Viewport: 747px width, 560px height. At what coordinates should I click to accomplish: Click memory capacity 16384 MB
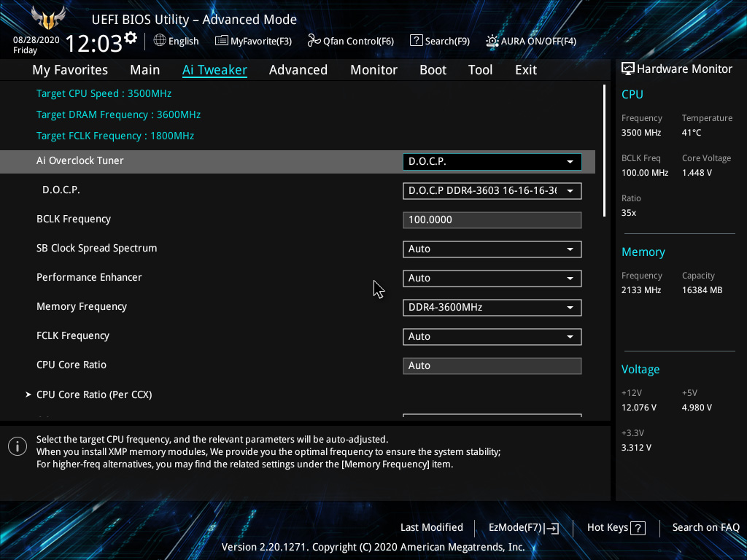pyautogui.click(x=702, y=290)
